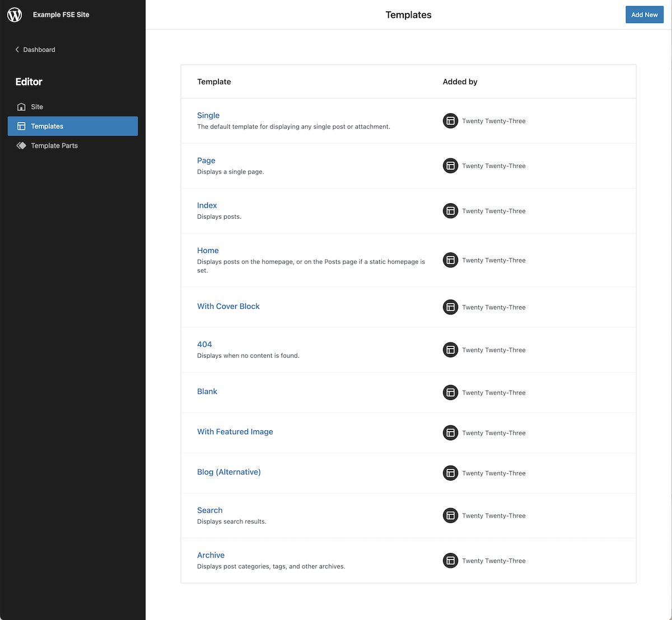
Task: Select Template Parts in the sidebar
Action: pos(54,145)
